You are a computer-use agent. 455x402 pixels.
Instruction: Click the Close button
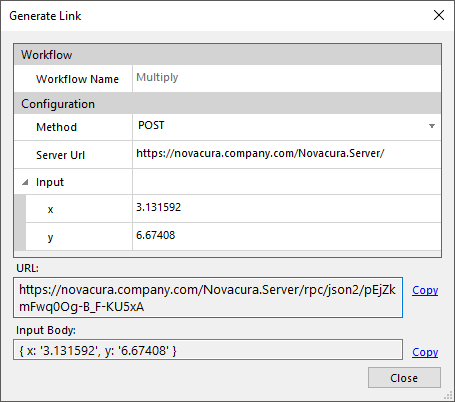(404, 378)
